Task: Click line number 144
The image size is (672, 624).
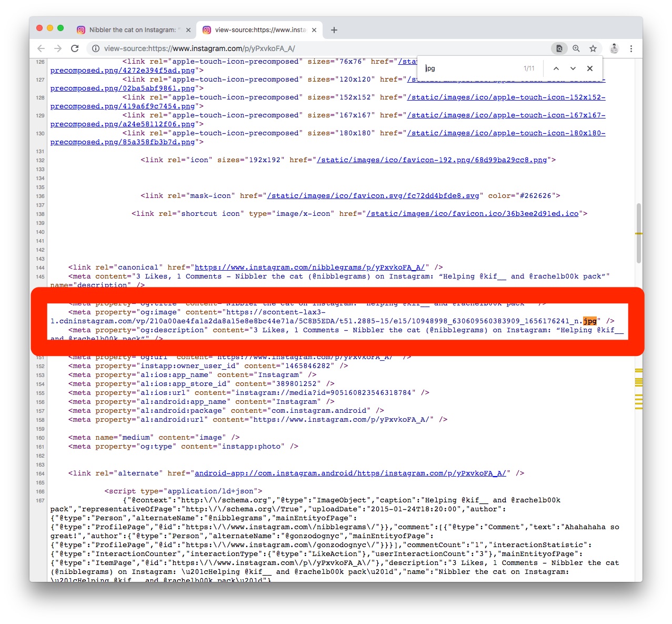Action: 40,268
